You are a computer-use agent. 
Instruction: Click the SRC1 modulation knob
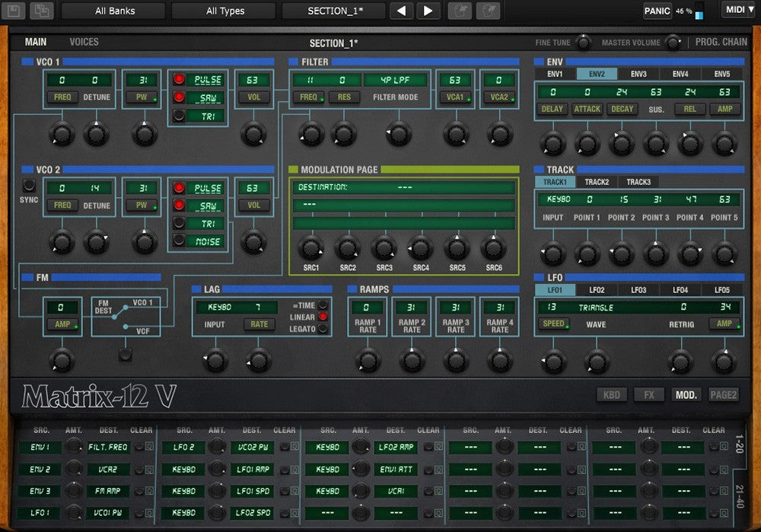pos(310,248)
